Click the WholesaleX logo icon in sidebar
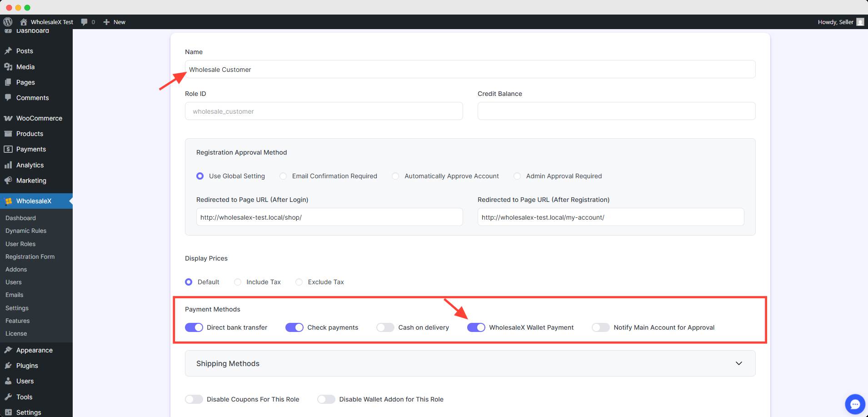 coord(8,201)
